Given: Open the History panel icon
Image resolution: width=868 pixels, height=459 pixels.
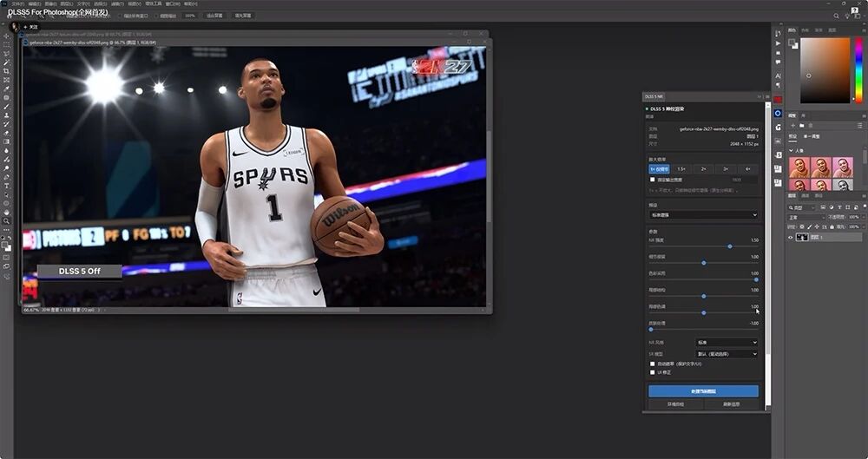Looking at the screenshot, I should (778, 33).
